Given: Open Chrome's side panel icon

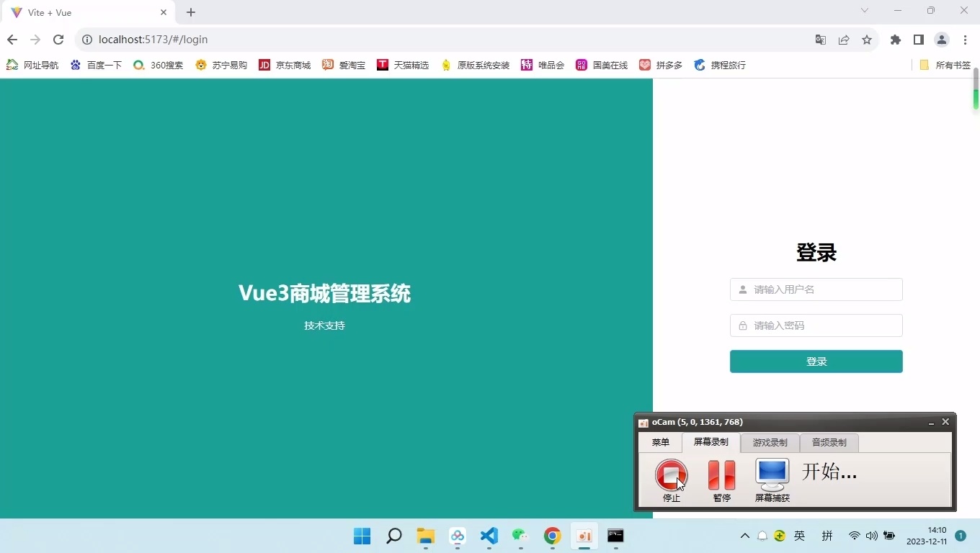Looking at the screenshot, I should coord(919,40).
